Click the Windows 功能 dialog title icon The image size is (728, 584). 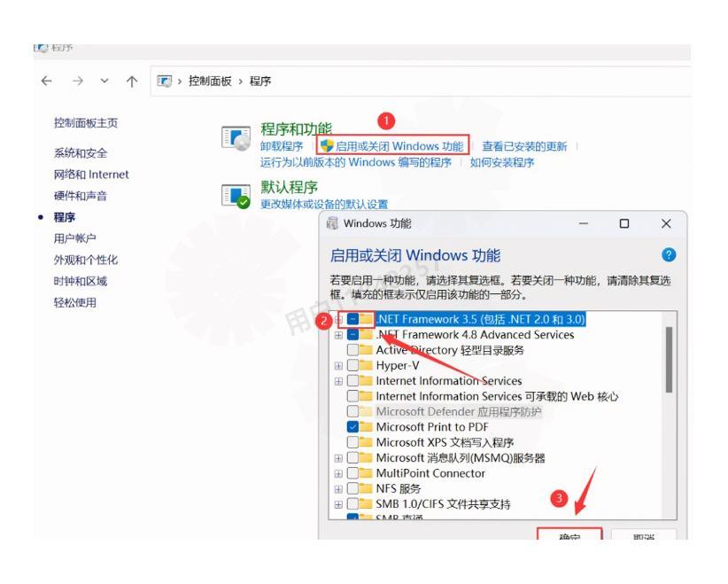[333, 223]
